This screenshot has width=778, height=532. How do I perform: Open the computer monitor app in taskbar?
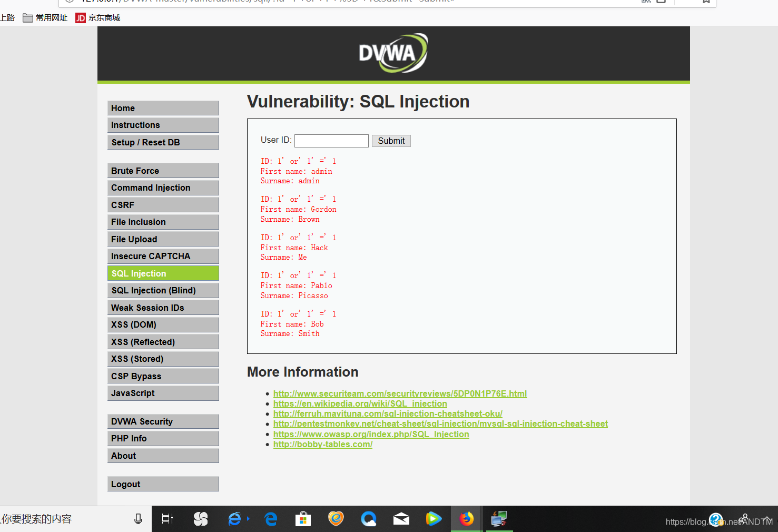[x=499, y=519]
